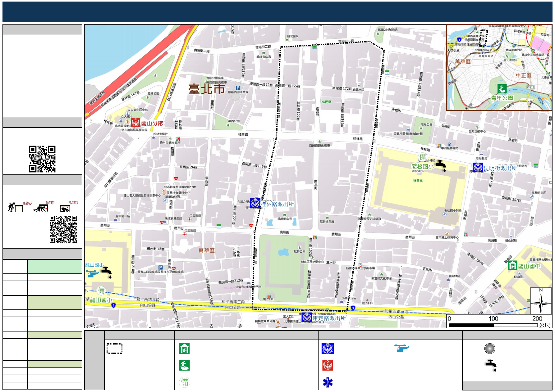Click the highway 3 shield near 康定路派出所
Viewport: 555px width, 392px height.
353,308
